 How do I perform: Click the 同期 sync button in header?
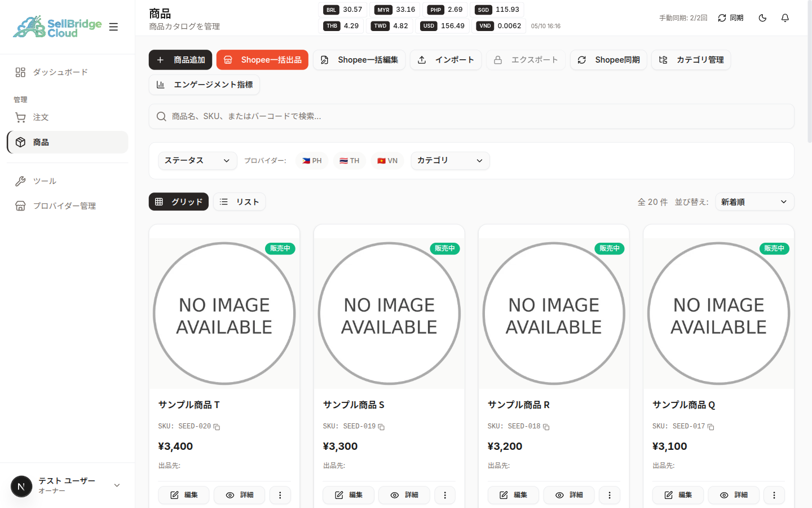coord(730,18)
